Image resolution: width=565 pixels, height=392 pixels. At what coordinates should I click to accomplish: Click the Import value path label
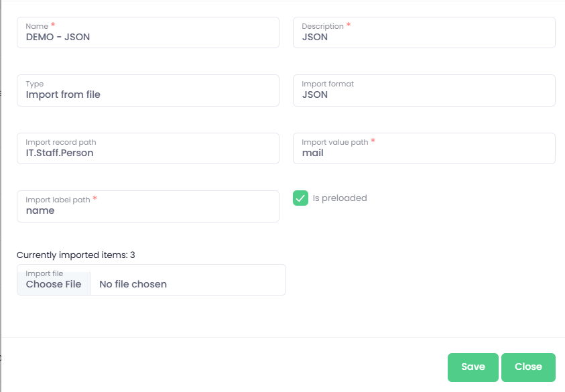(x=334, y=142)
